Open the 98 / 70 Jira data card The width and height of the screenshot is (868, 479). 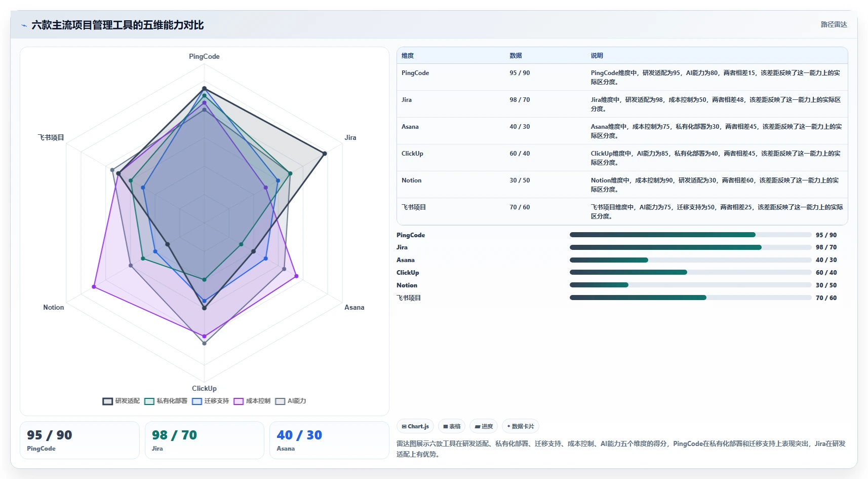205,440
